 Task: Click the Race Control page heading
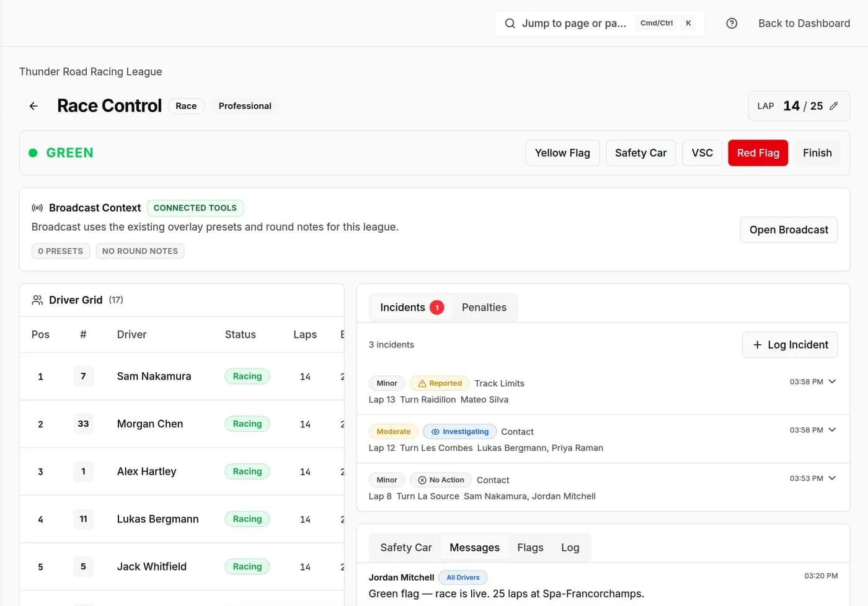(110, 106)
